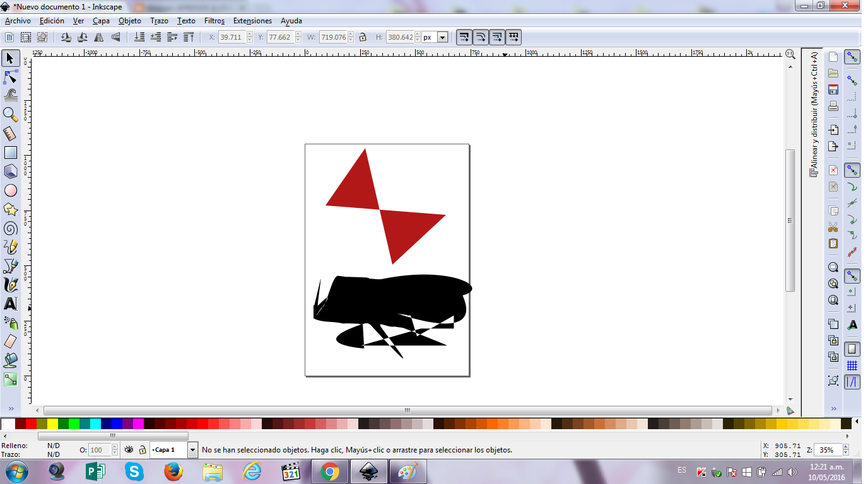This screenshot has height=484, width=868.
Task: Select the Star tool
Action: (x=10, y=209)
